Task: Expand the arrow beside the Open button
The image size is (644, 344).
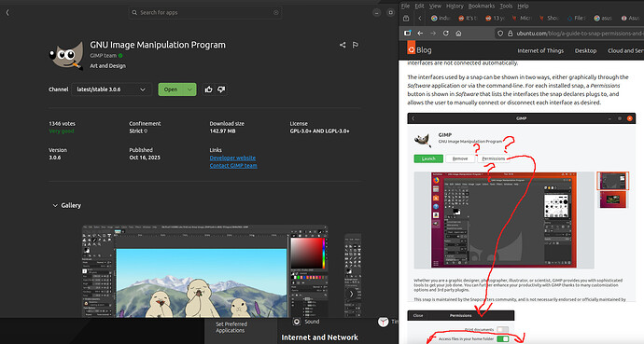Action: click(x=189, y=89)
